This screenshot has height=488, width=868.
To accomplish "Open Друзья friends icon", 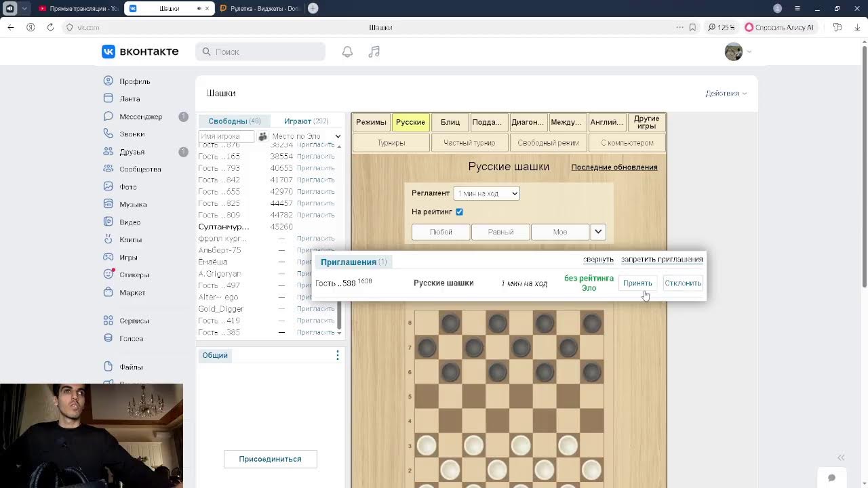I will (108, 151).
